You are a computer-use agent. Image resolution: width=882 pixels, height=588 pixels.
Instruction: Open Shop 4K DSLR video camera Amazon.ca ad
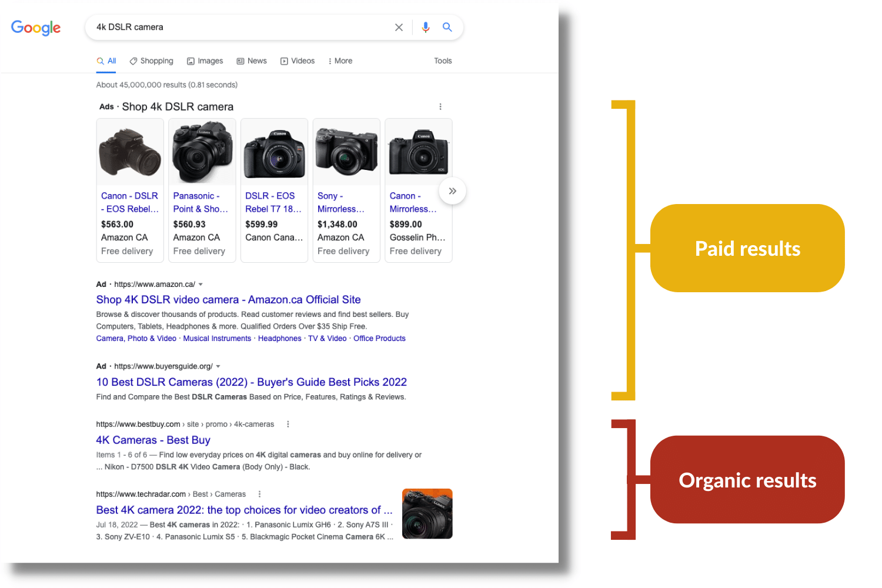coord(229,300)
